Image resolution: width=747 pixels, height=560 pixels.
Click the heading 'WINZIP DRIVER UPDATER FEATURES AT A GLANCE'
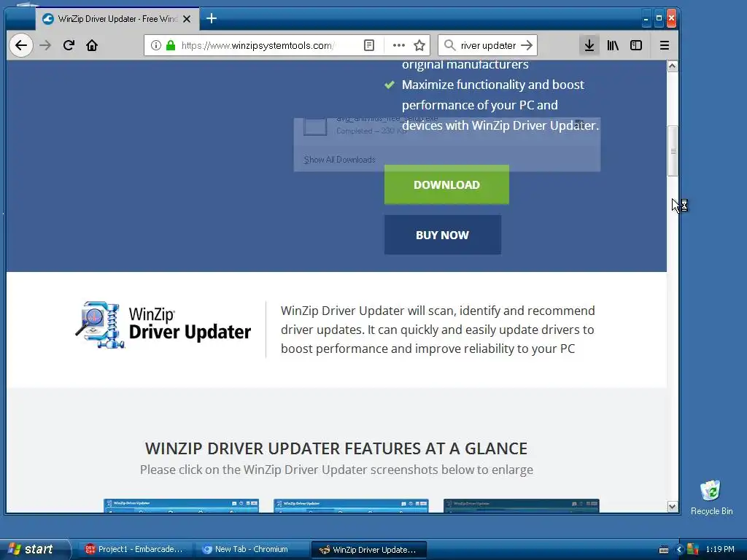tap(336, 448)
